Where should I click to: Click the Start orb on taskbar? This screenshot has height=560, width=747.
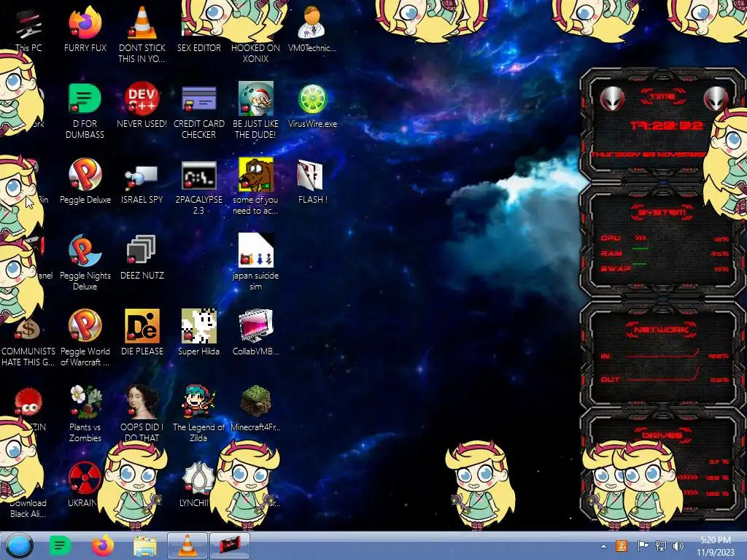coord(19,545)
